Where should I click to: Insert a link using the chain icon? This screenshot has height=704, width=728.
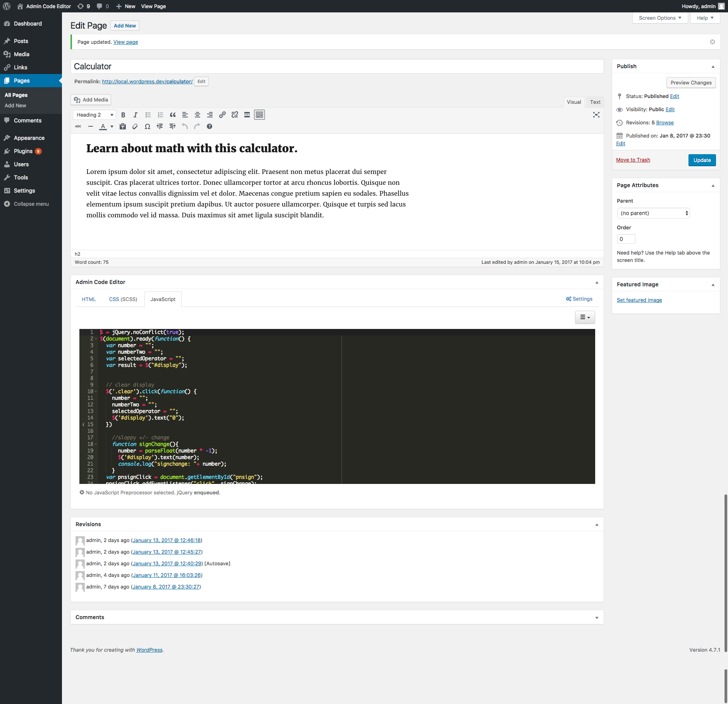coord(222,115)
